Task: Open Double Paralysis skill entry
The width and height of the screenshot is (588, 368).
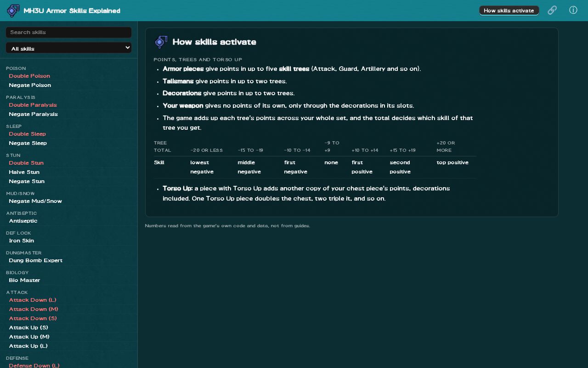Action: pyautogui.click(x=33, y=105)
